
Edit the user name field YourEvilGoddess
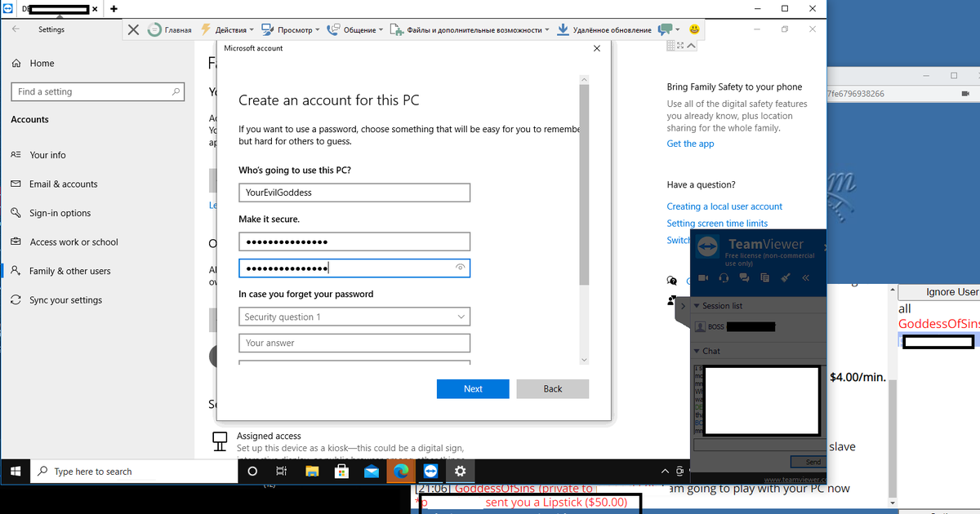pos(354,193)
